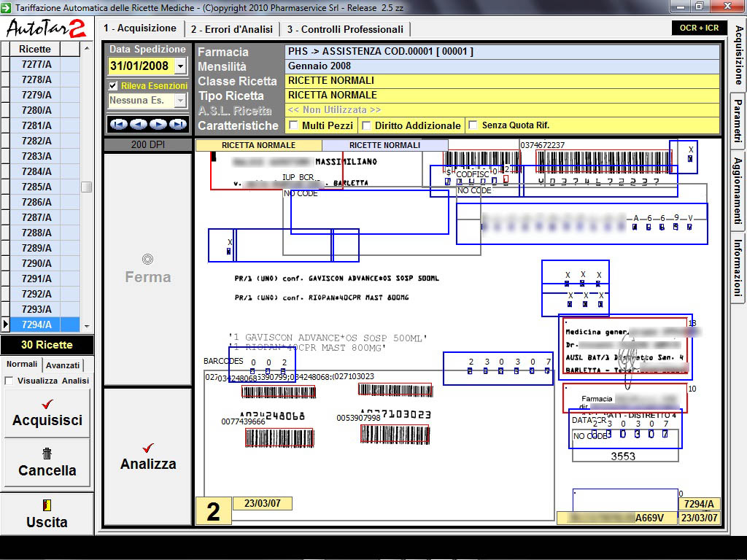Jump to the first recipe record
747x560 pixels.
click(118, 124)
